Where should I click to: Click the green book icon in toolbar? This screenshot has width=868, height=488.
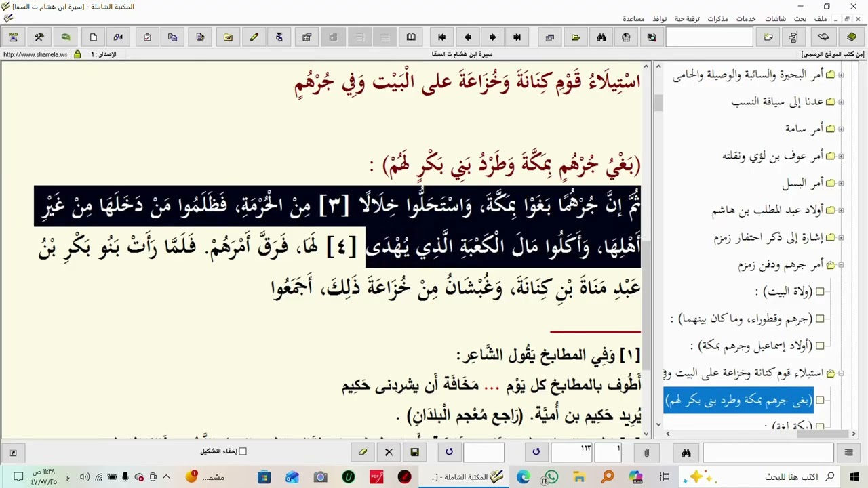852,37
